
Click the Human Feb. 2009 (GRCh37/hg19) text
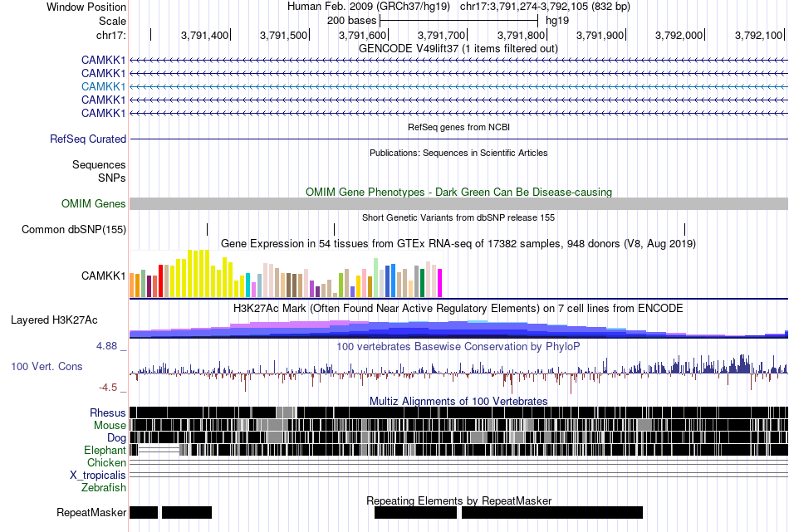click(368, 7)
